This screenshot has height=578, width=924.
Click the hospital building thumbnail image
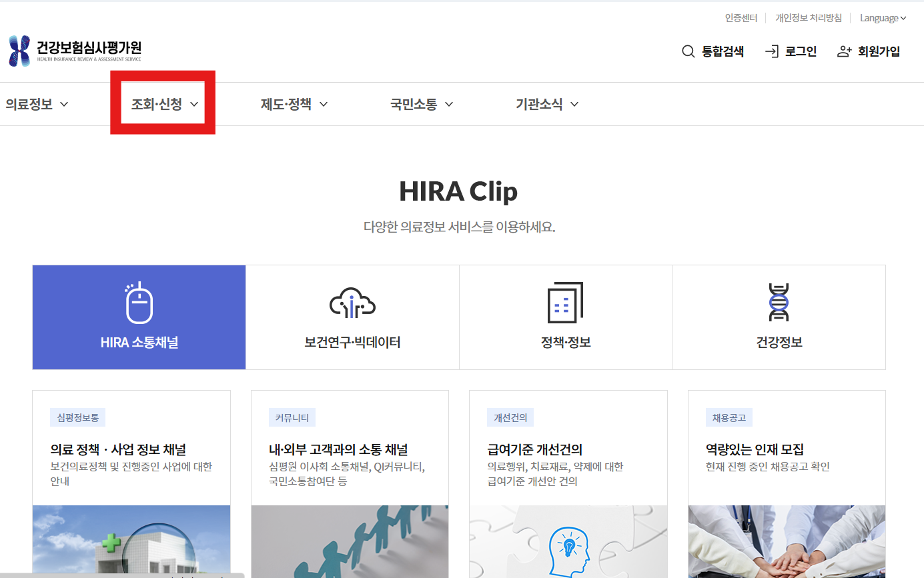[x=131, y=541]
